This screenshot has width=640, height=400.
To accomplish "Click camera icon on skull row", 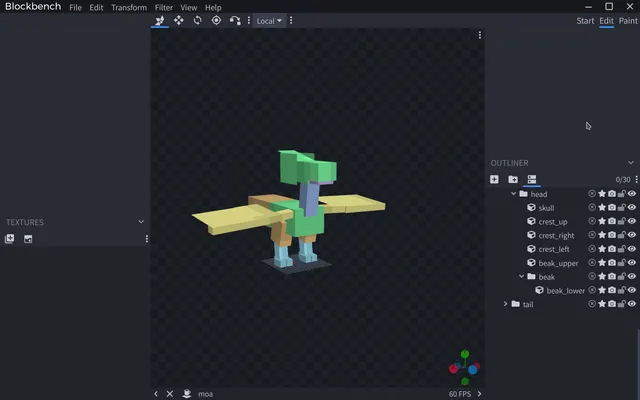I will tap(612, 207).
